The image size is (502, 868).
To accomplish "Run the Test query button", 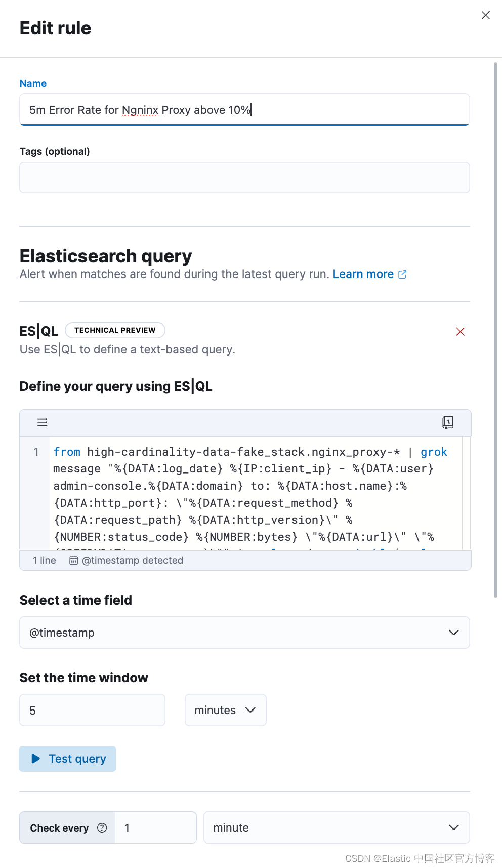I will [x=67, y=759].
